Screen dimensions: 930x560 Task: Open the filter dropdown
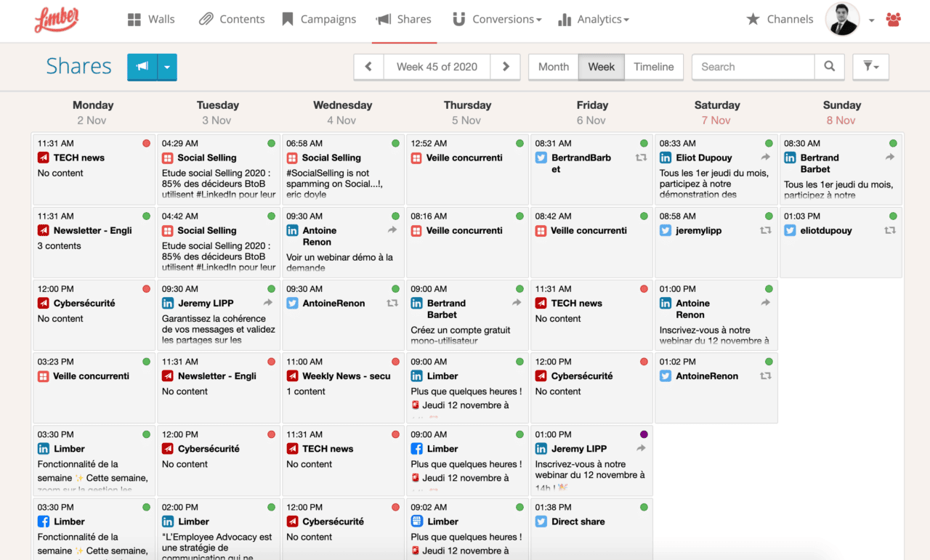(x=870, y=67)
